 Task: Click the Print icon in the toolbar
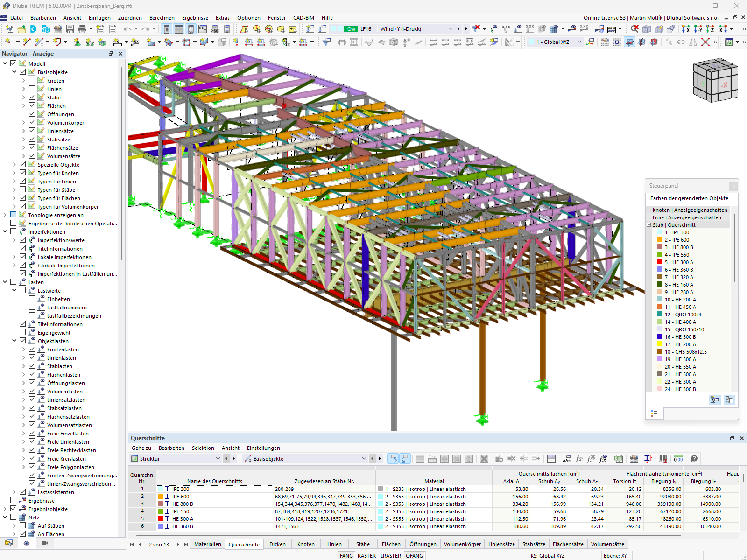[83, 28]
